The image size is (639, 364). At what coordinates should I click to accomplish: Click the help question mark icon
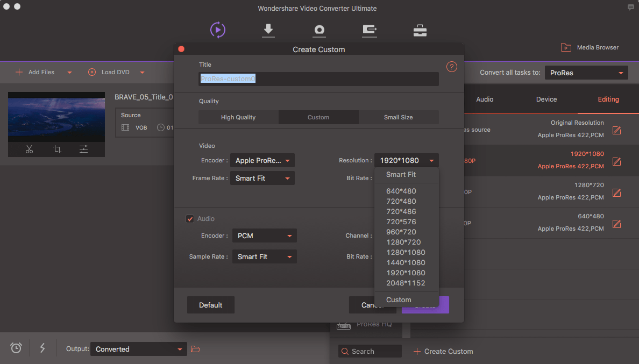tap(451, 67)
